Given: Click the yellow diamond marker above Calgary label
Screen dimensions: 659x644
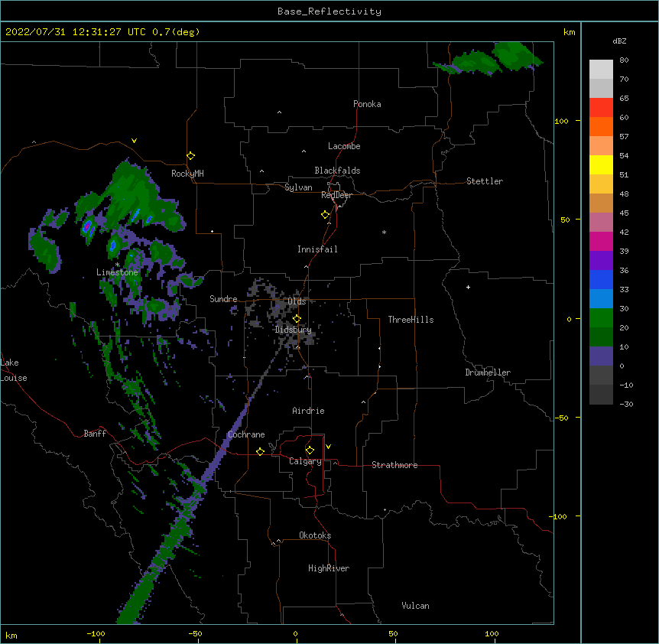Looking at the screenshot, I should 310,450.
